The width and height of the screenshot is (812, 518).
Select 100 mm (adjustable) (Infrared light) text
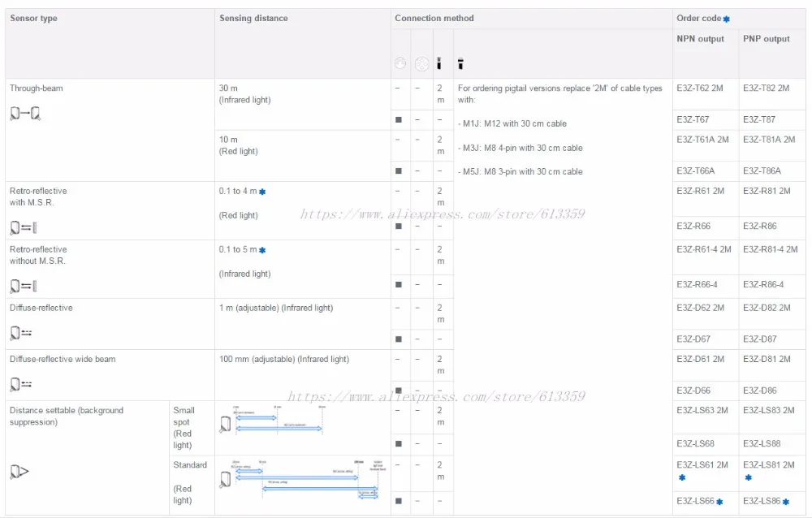(x=283, y=359)
